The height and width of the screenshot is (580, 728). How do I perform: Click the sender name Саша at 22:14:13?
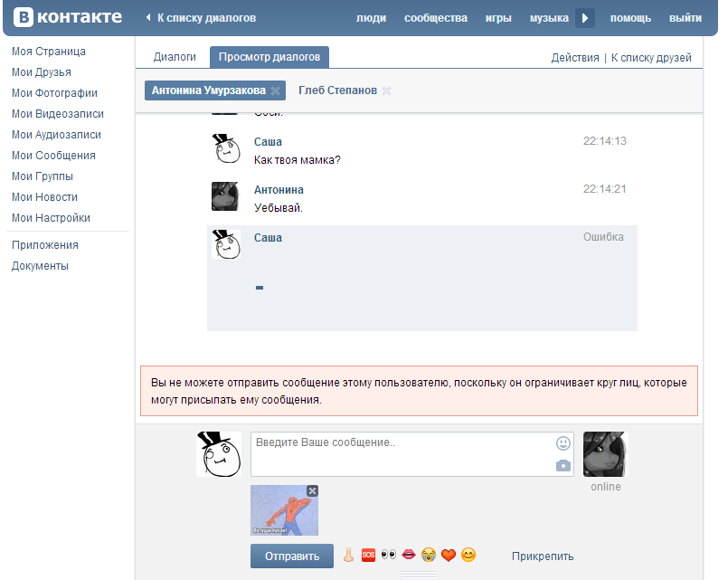[x=268, y=142]
